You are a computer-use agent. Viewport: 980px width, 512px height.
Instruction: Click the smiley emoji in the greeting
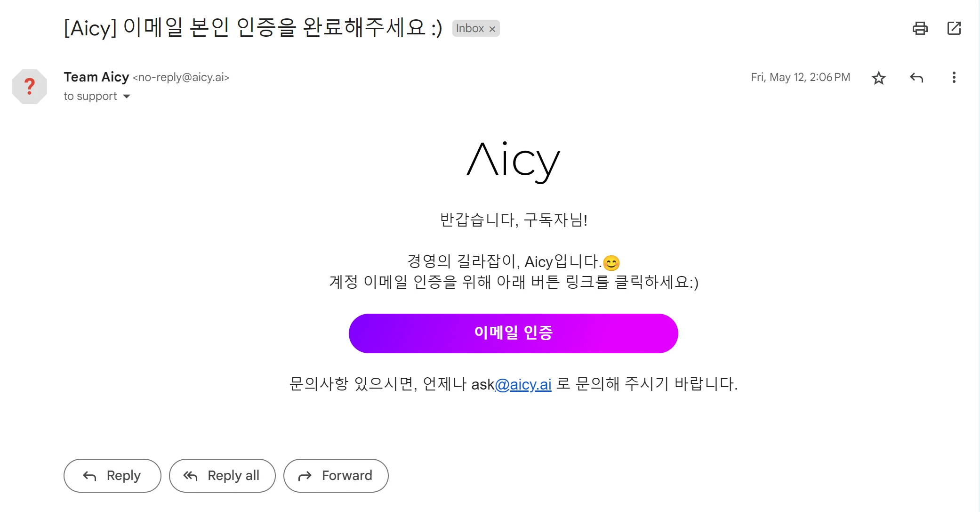[611, 263]
